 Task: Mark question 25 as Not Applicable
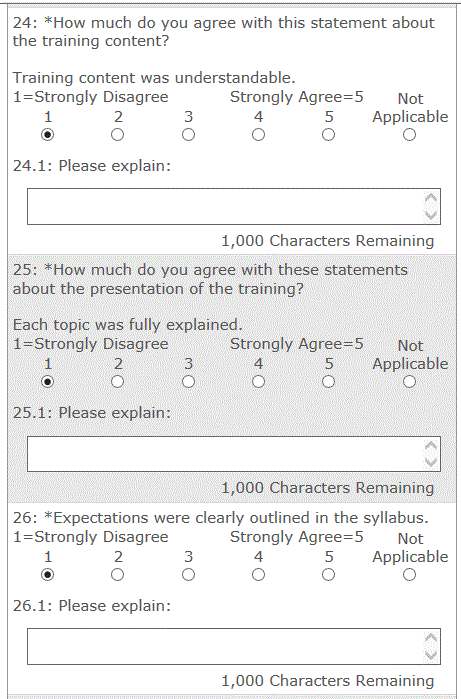(x=409, y=382)
